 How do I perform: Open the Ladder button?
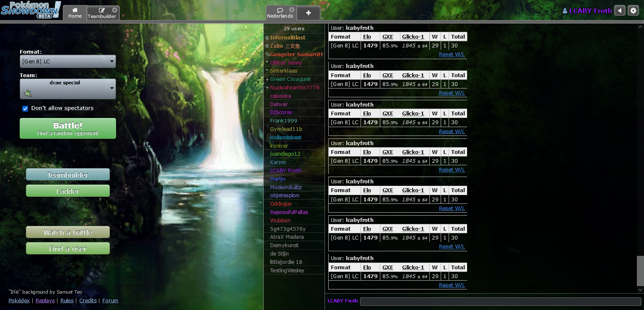pyautogui.click(x=68, y=191)
